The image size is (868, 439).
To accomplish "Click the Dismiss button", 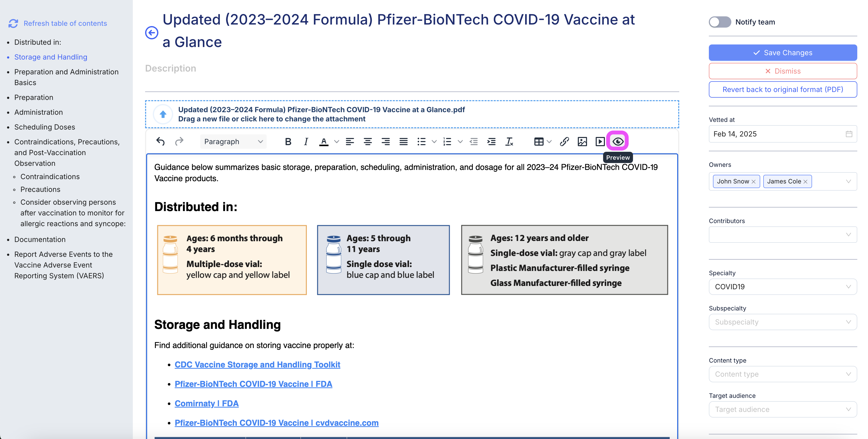I will pos(783,71).
